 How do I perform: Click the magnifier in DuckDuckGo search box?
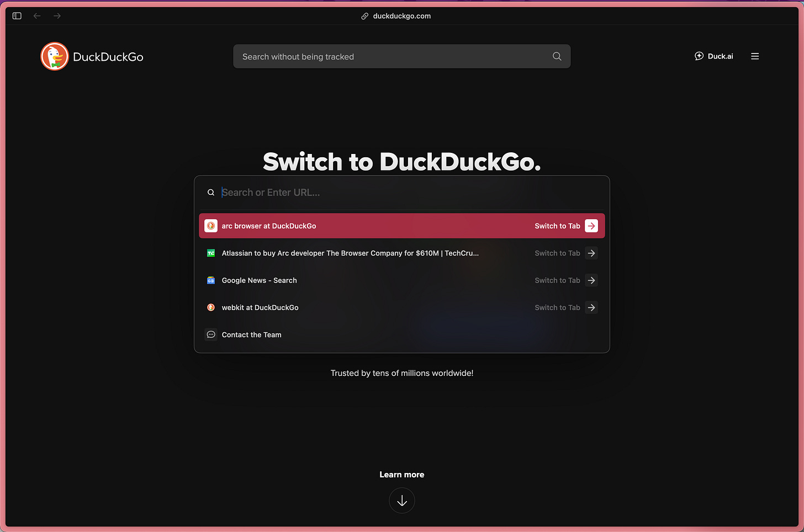(x=557, y=56)
